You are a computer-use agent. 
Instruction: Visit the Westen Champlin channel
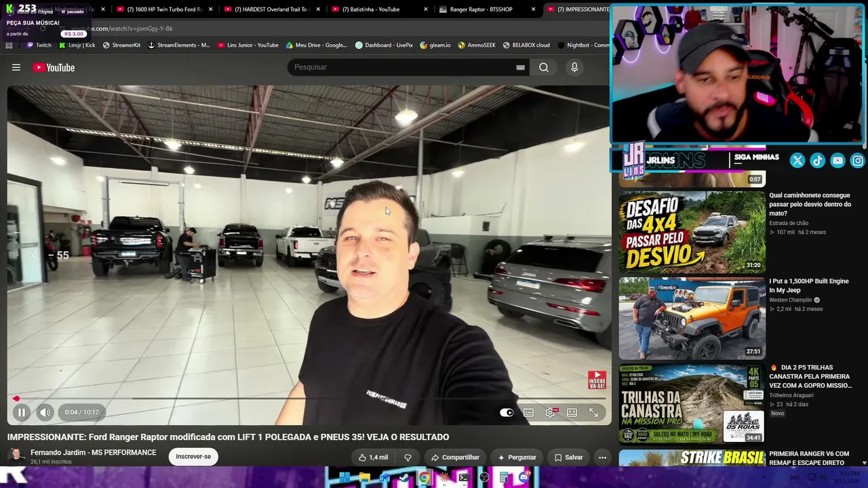pos(790,300)
